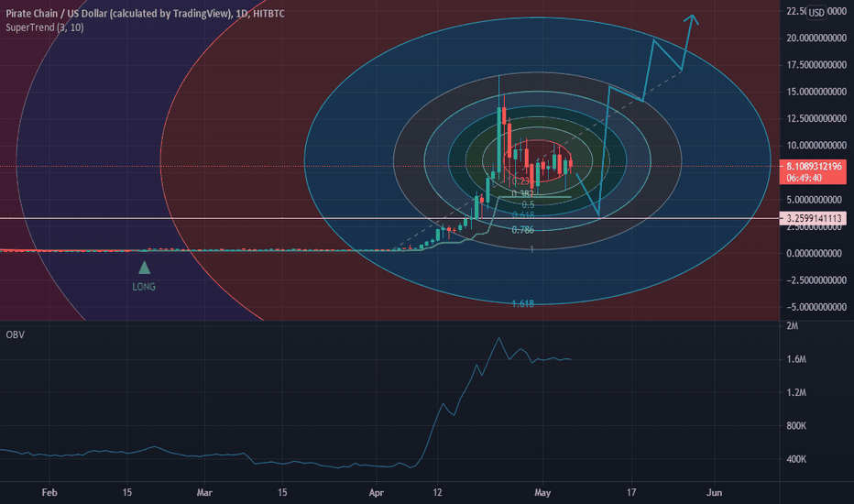
Task: Click the Mar date on time axis
Action: 204,493
